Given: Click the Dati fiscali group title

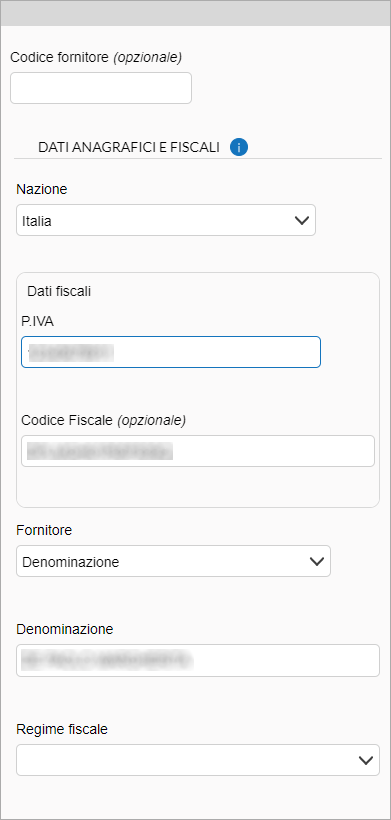Looking at the screenshot, I should coord(59,291).
